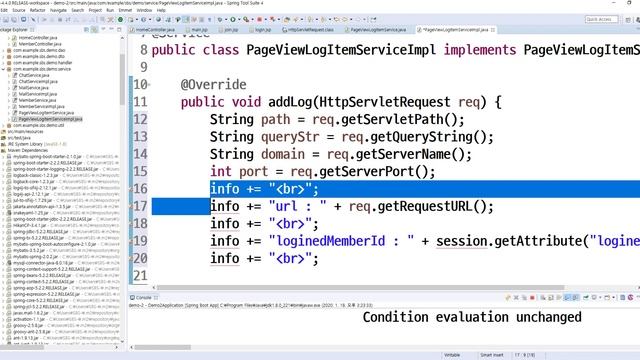Maximize the Package Explorer view
This screenshot has width=640, height=360.
(119, 29)
